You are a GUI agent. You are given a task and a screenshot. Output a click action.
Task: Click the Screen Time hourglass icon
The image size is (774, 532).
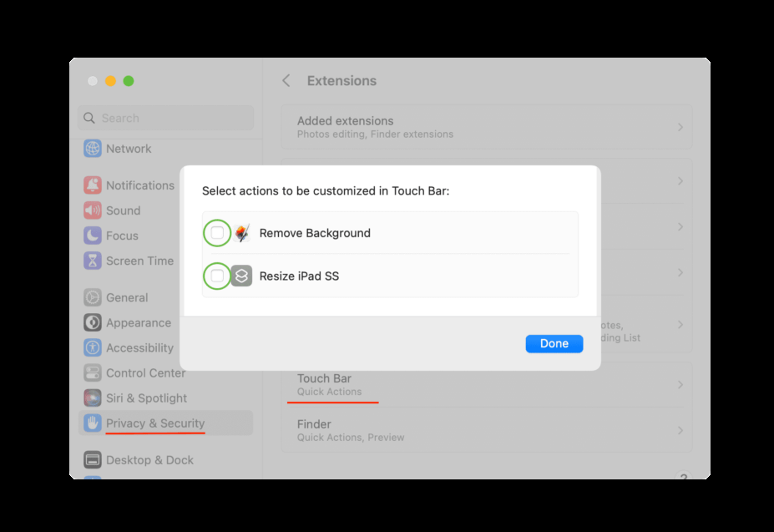pyautogui.click(x=93, y=261)
